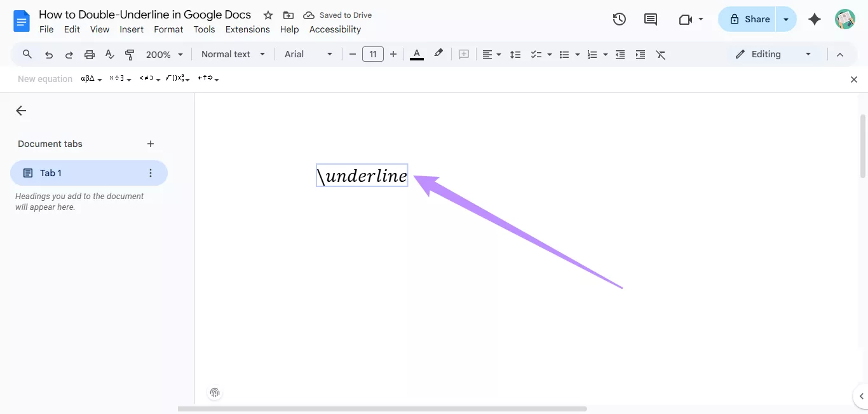Open the math operators square-root equation menu
868x414 pixels.
coord(177,78)
